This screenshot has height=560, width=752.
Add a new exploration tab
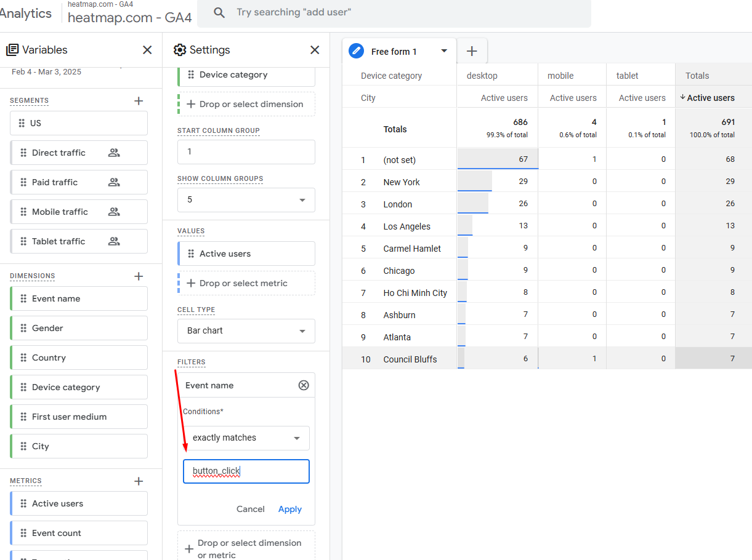(472, 51)
